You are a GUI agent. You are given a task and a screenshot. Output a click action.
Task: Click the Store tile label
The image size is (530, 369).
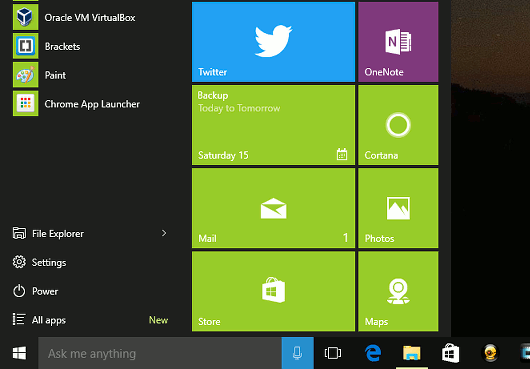point(209,322)
